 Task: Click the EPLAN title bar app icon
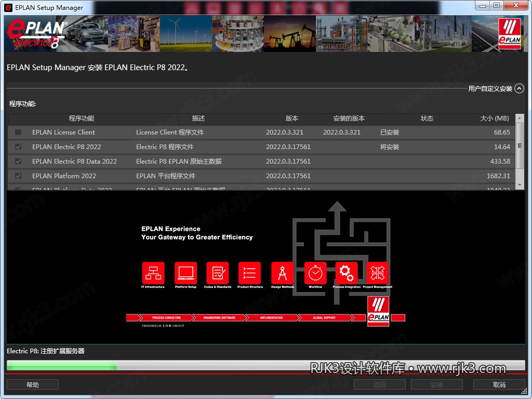click(8, 7)
